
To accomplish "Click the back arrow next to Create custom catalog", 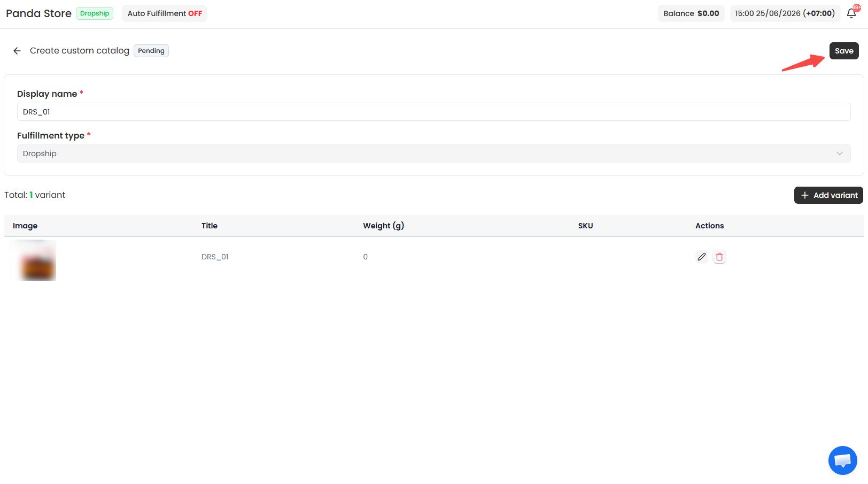I will (x=17, y=51).
